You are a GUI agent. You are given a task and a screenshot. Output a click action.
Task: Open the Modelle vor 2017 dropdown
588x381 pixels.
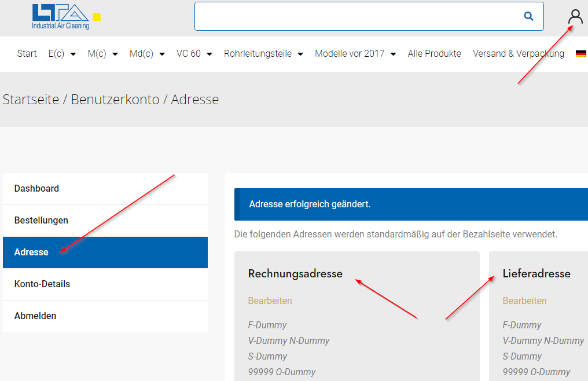(355, 54)
